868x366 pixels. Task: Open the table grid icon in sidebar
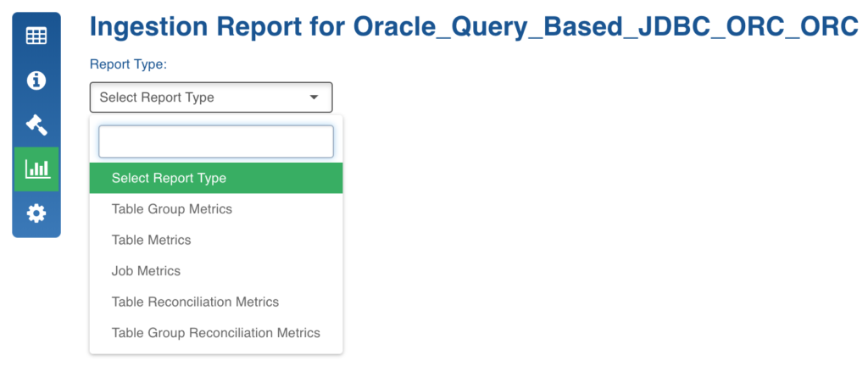36,36
